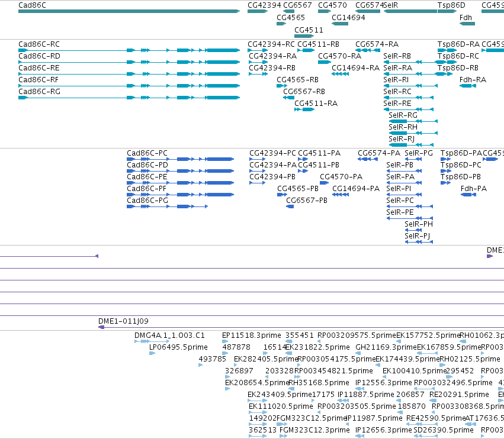Open the CG6574-RA transcript
Viewport: 504px width, 439px height.
[x=368, y=50]
